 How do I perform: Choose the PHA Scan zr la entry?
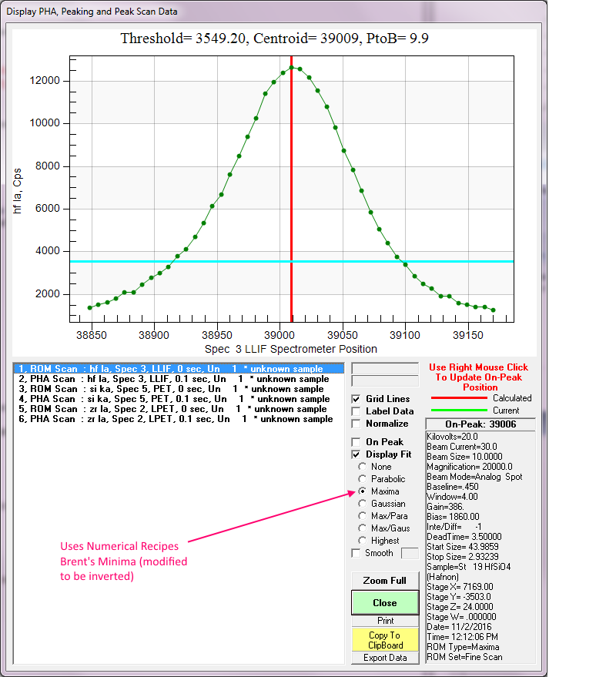point(173,419)
